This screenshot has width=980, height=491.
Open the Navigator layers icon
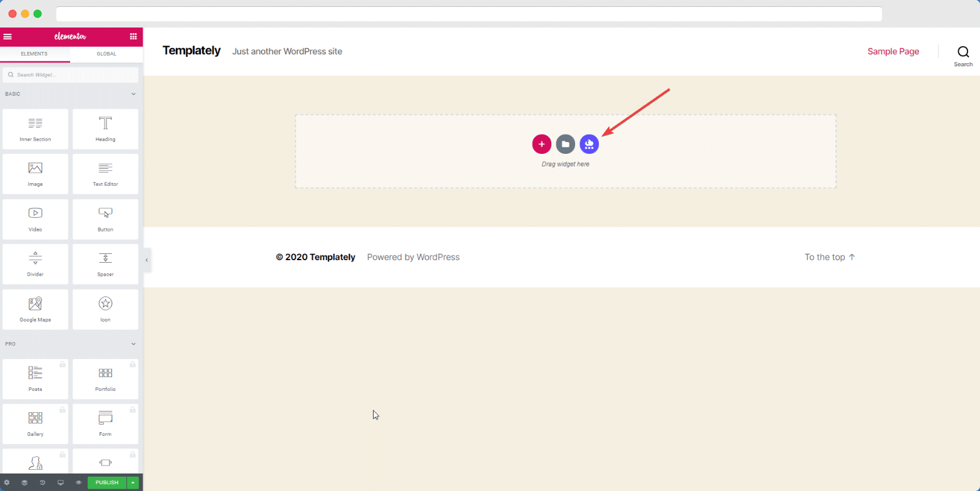click(24, 483)
